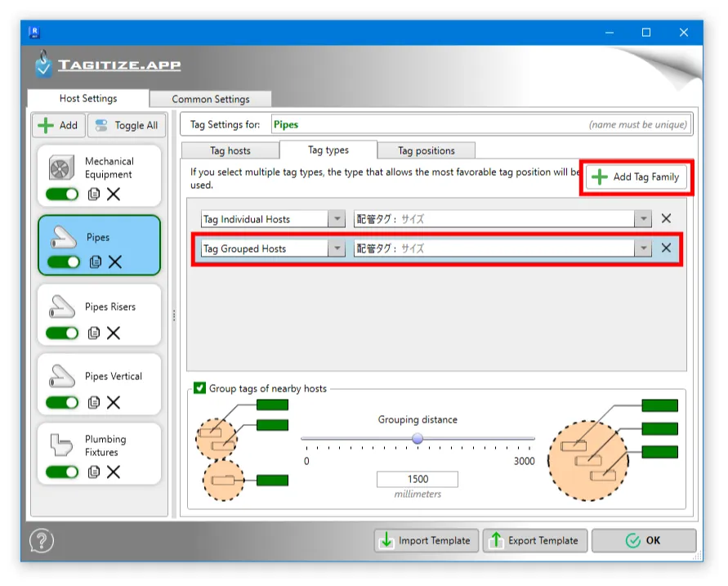Image resolution: width=728 pixels, height=586 pixels.
Task: Duplicate the Mechanical Equipment host setting
Action: (95, 194)
